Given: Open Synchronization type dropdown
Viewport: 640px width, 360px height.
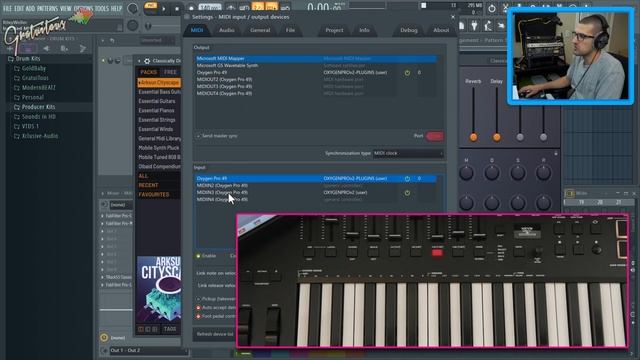Looking at the screenshot, I should click(408, 153).
